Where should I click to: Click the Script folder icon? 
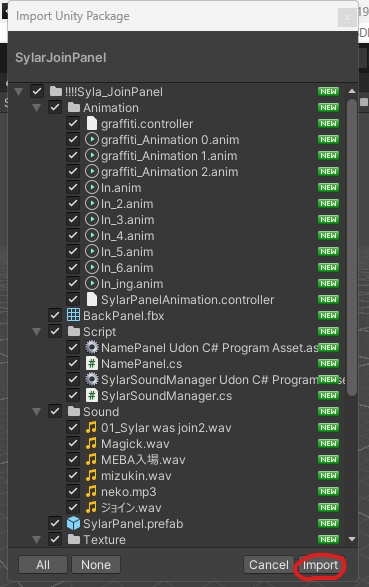74,332
